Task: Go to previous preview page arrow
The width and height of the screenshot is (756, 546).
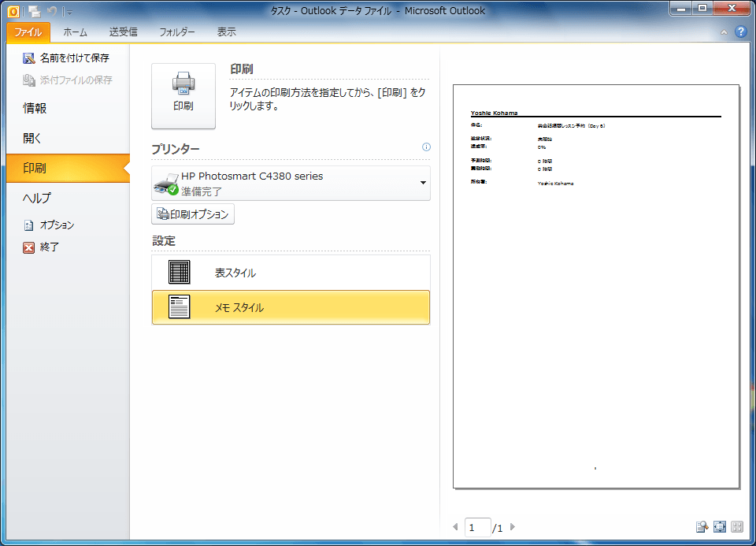Action: pos(455,527)
